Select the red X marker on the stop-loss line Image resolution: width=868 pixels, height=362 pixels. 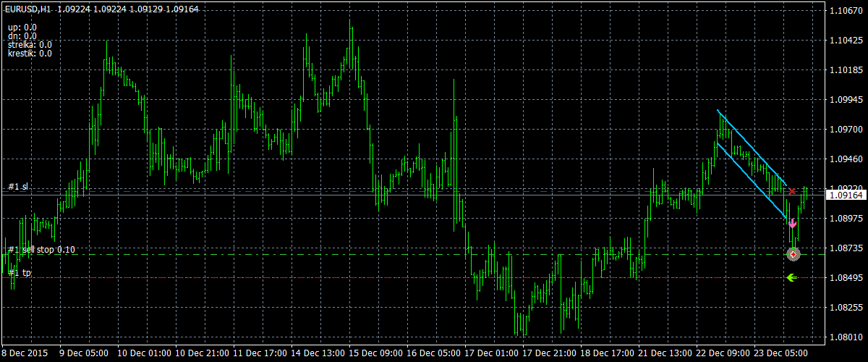(793, 191)
